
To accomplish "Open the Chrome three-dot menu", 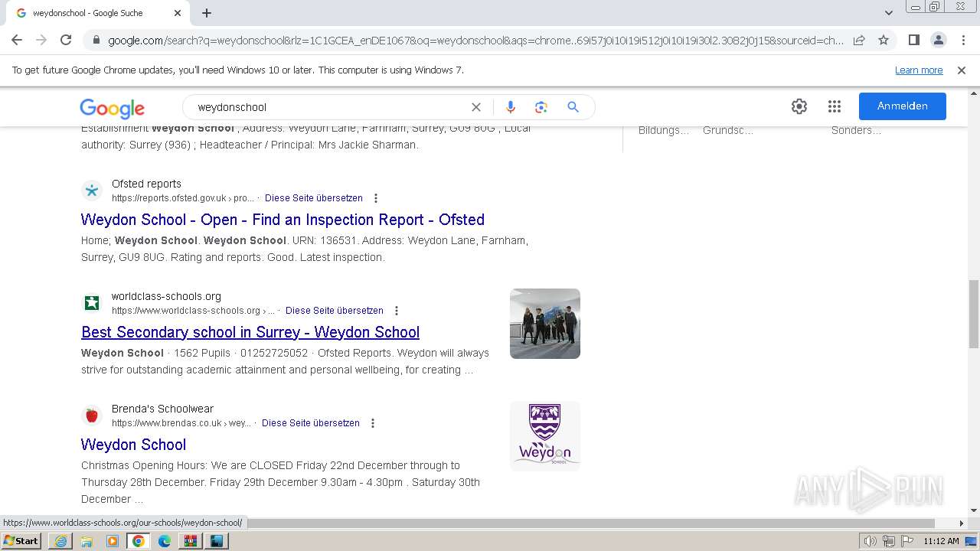I will coord(963,40).
